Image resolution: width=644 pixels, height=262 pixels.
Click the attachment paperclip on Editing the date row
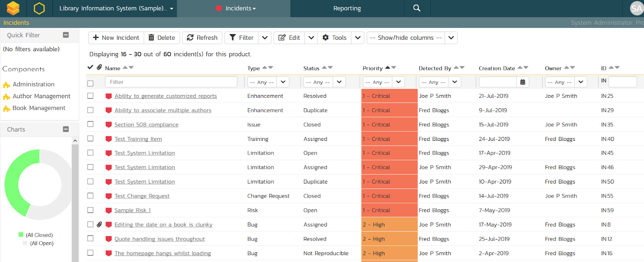[99, 225]
